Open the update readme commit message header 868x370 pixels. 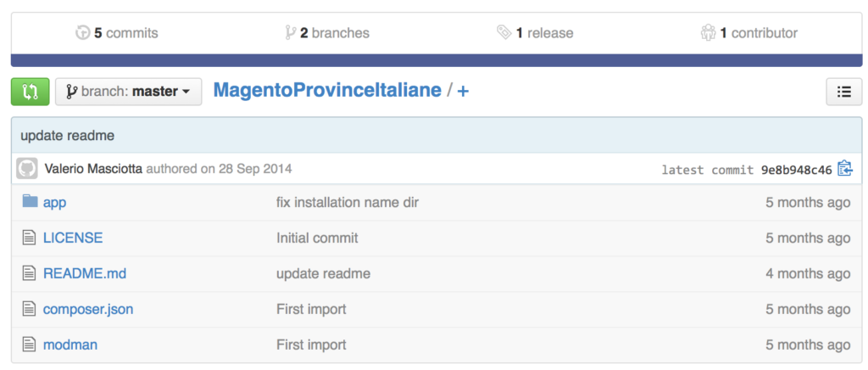(x=68, y=136)
